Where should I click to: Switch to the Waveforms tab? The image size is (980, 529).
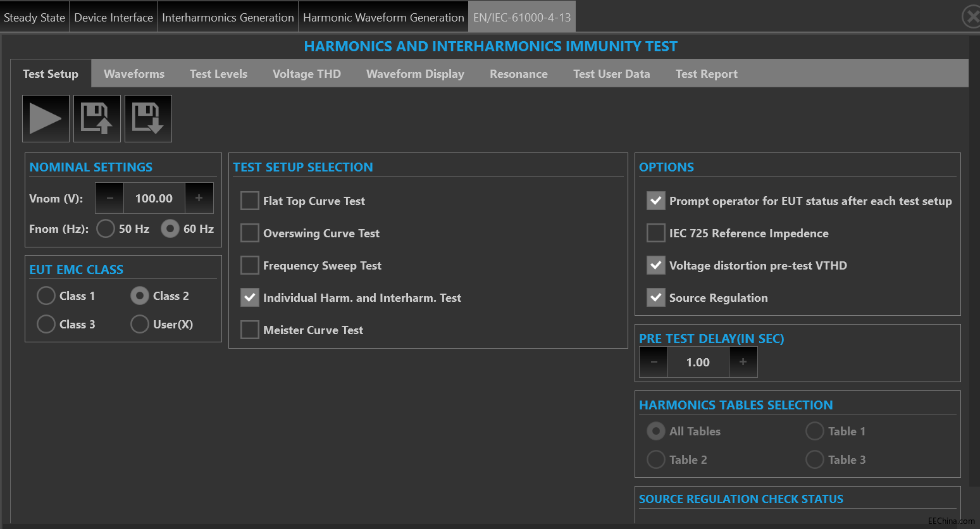click(134, 73)
